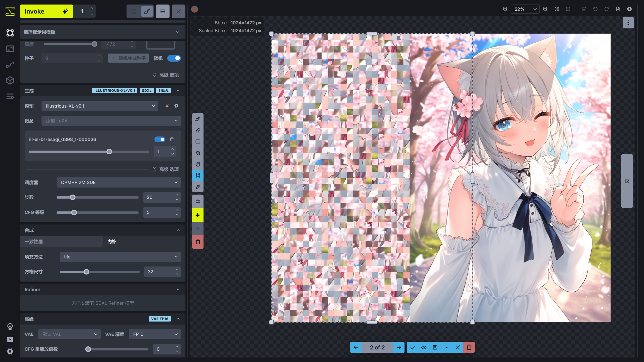Select the color picker eyedropper tool
Image resolution: width=644 pixels, height=362 pixels.
click(198, 187)
